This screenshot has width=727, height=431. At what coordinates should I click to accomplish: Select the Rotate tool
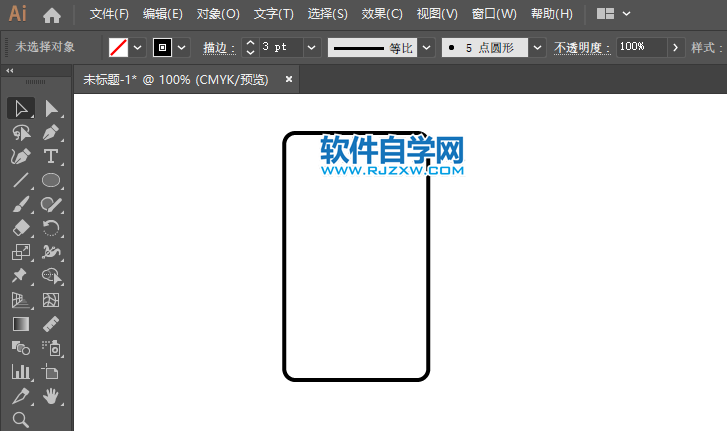(x=51, y=228)
